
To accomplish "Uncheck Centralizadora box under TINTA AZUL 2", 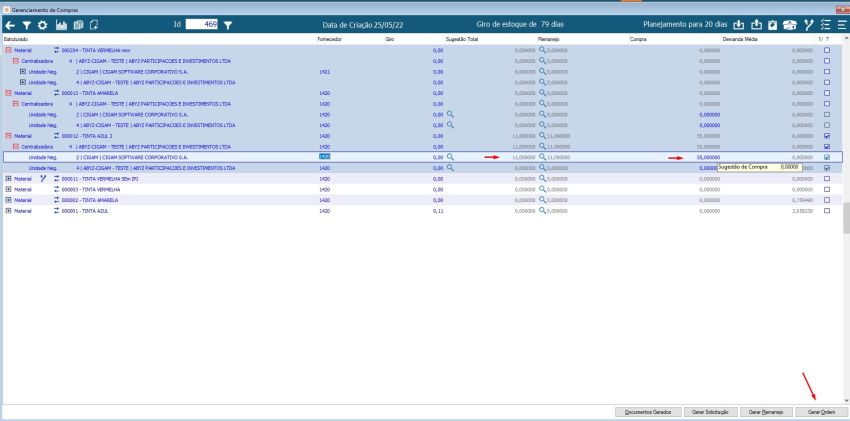I will tap(827, 147).
